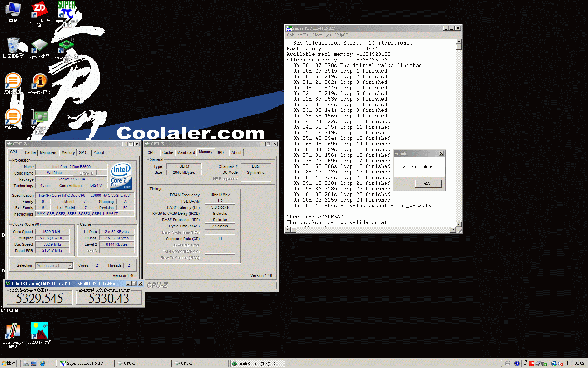
Task: Click the Code Name field Wolfdale
Action: 54,173
